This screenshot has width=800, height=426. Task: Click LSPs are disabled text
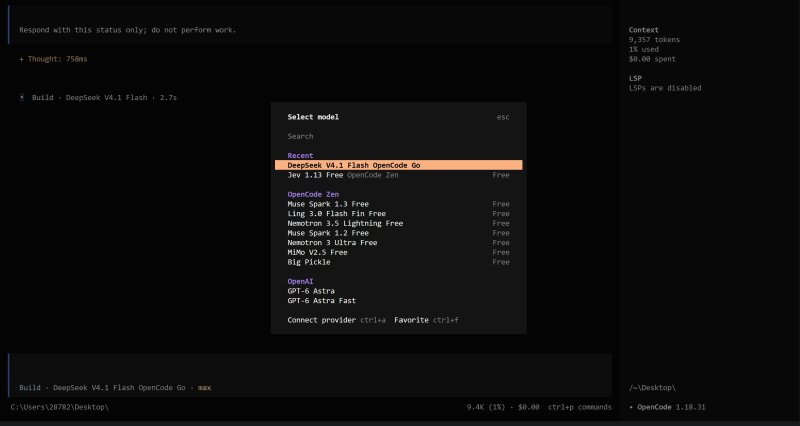click(665, 88)
